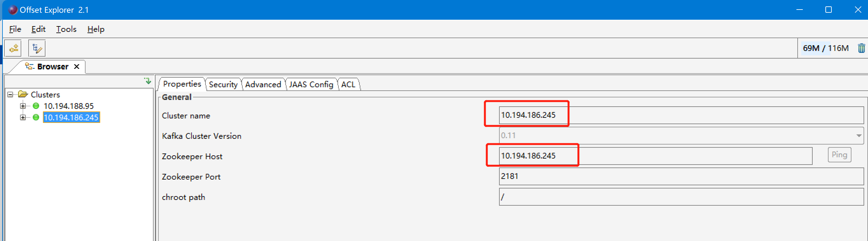Click the add new connection toolbar icon
The height and width of the screenshot is (241, 868).
pos(13,48)
